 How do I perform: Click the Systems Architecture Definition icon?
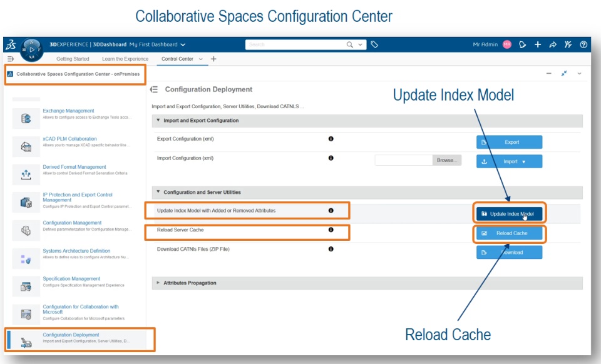(26, 259)
